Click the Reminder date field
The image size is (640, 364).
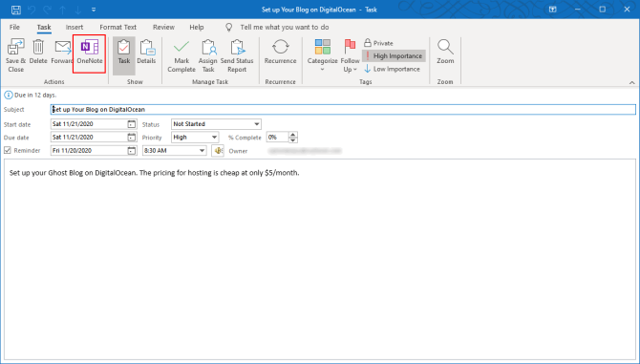[89, 151]
